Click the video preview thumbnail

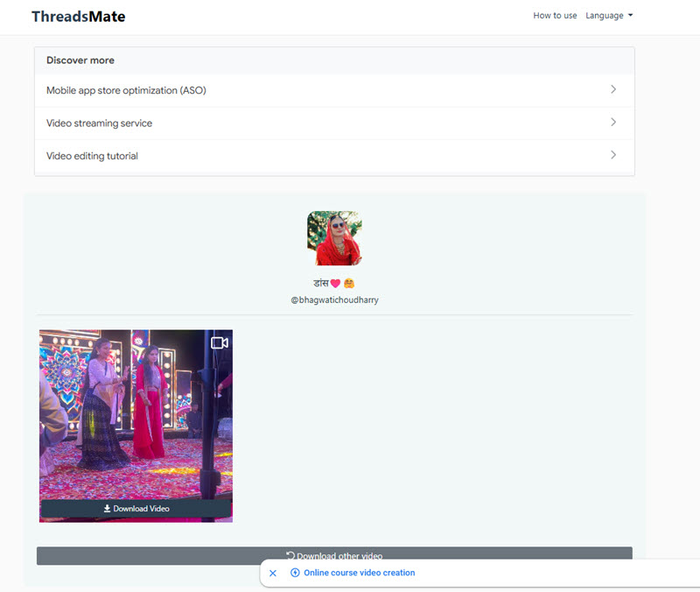136,412
